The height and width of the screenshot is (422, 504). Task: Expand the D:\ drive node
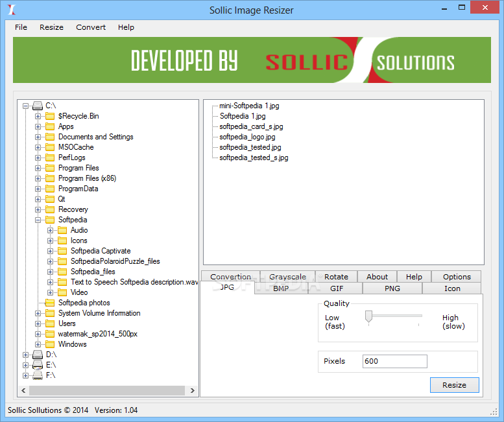coord(26,355)
